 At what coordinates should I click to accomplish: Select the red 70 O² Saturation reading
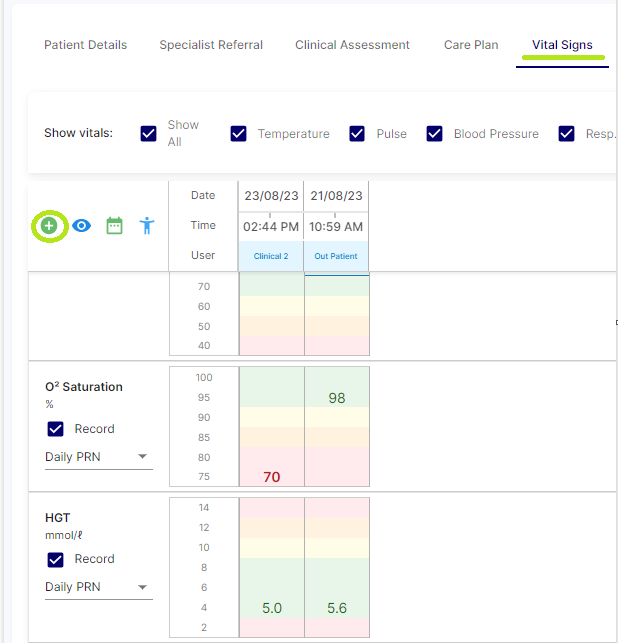[271, 477]
